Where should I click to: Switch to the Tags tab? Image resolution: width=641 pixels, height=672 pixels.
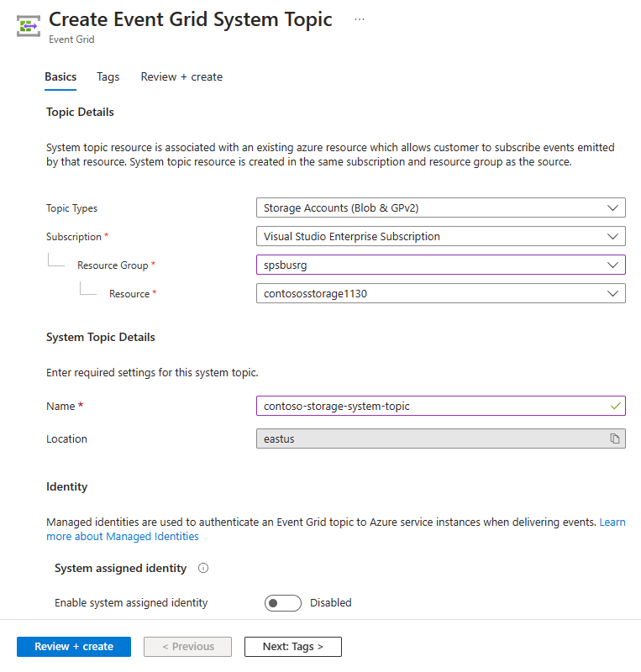pos(108,76)
